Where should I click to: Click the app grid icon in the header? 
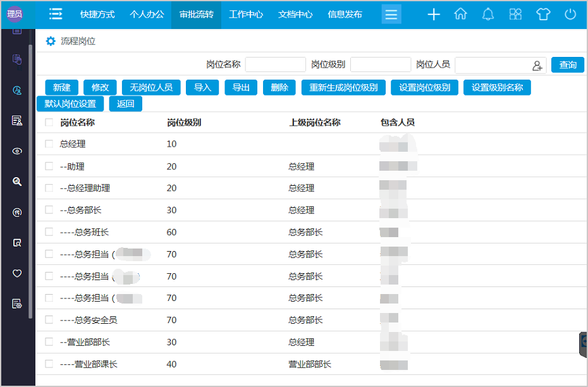tap(515, 13)
